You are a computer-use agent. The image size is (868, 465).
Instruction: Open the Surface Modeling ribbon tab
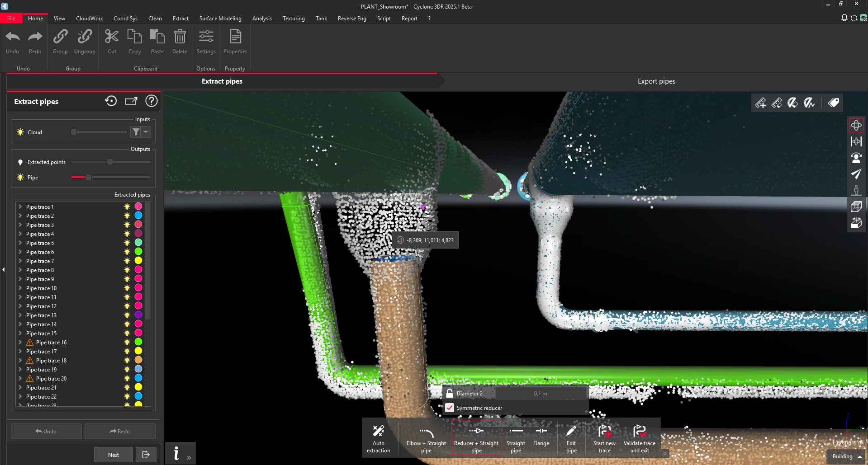(x=220, y=19)
